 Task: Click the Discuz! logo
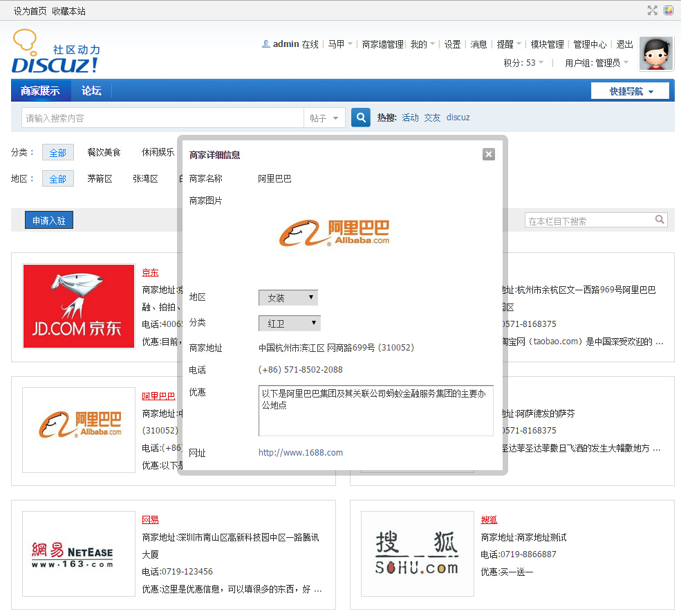55,53
